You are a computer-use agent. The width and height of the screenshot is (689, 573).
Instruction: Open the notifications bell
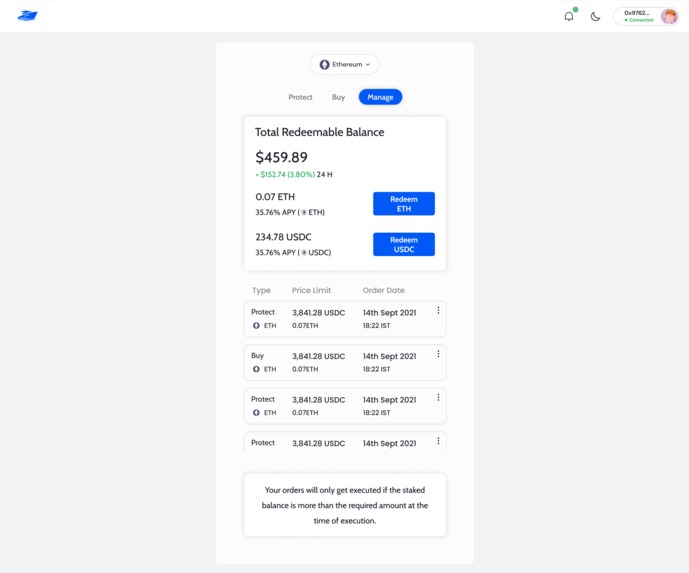(569, 16)
